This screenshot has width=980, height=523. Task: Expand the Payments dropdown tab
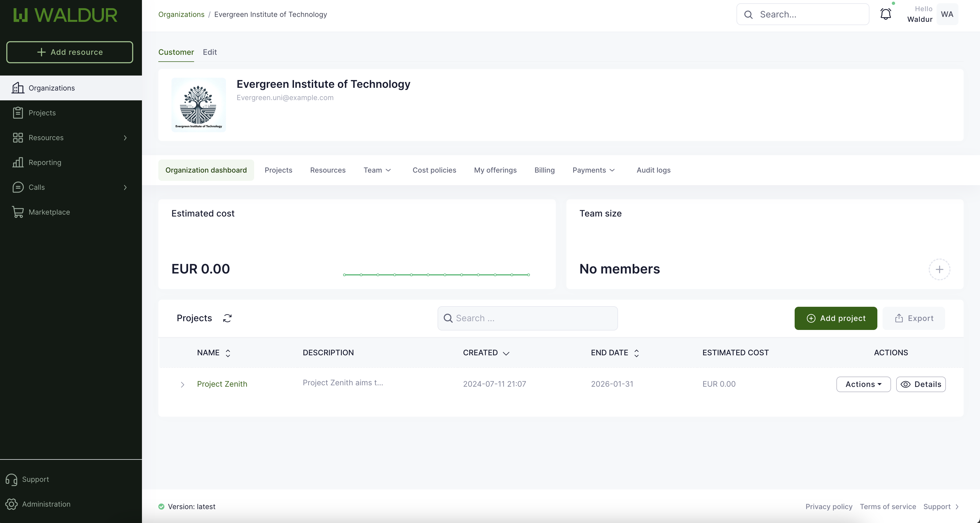click(x=593, y=170)
